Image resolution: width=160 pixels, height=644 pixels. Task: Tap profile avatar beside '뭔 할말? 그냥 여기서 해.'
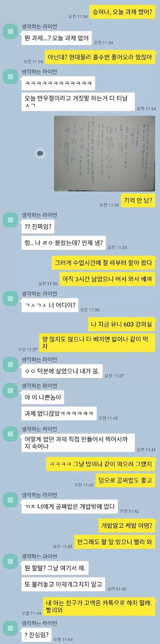(11, 561)
